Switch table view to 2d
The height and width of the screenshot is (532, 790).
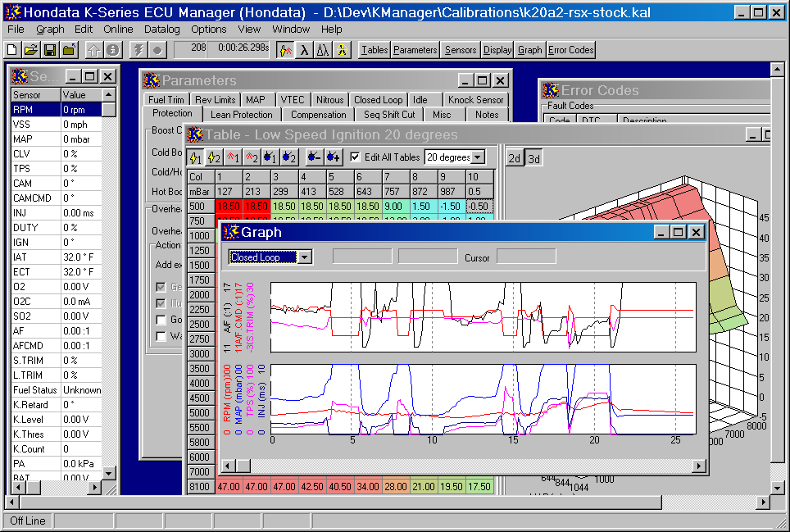pyautogui.click(x=514, y=158)
